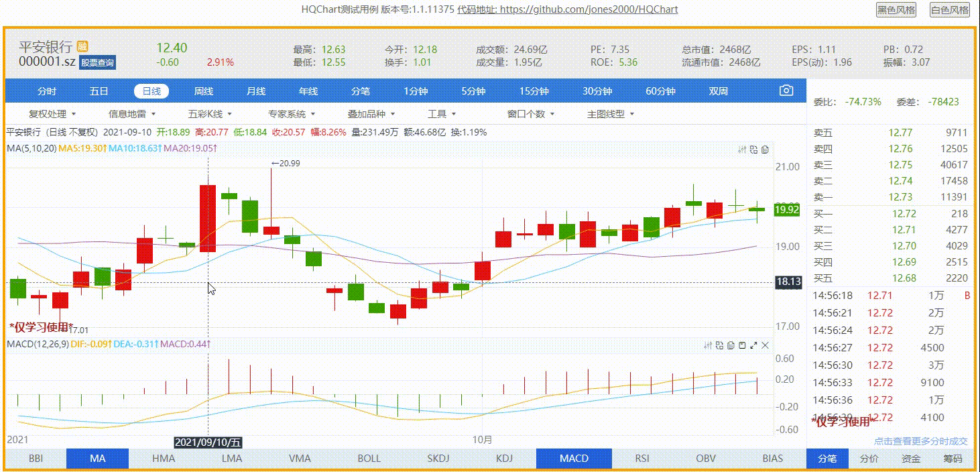Open the 复权处理 dropdown
Viewport: 980px width, 472px height.
pos(52,113)
